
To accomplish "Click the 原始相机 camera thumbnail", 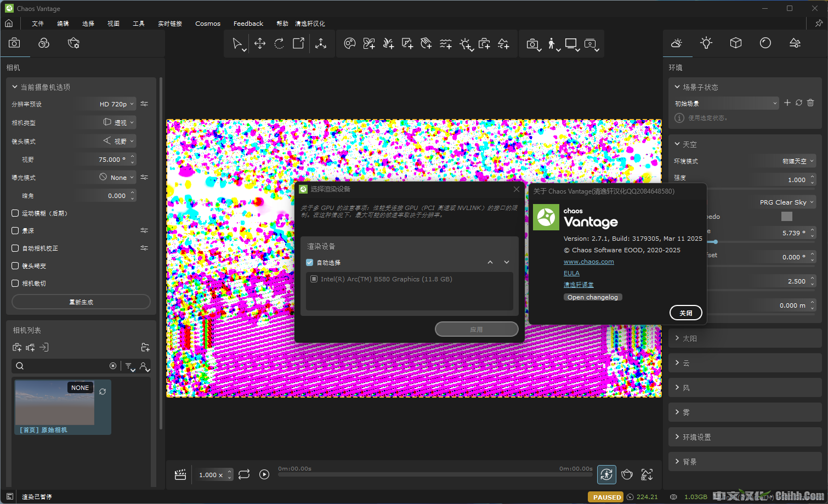I will 54,403.
